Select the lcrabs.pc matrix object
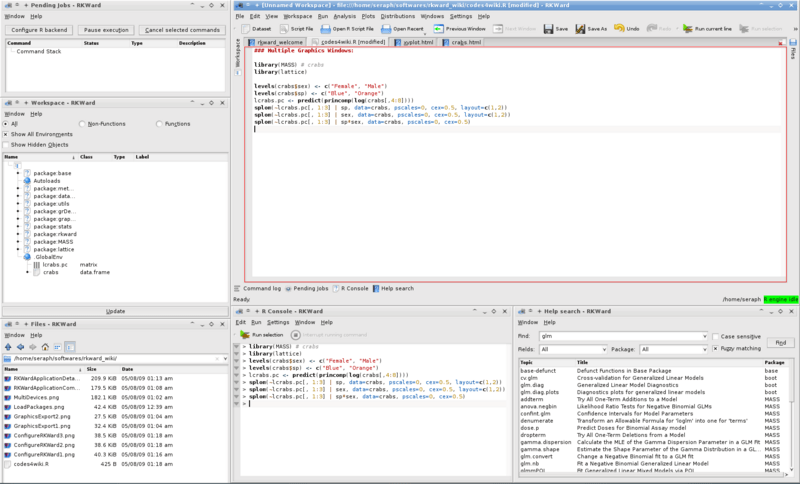 [x=55, y=265]
